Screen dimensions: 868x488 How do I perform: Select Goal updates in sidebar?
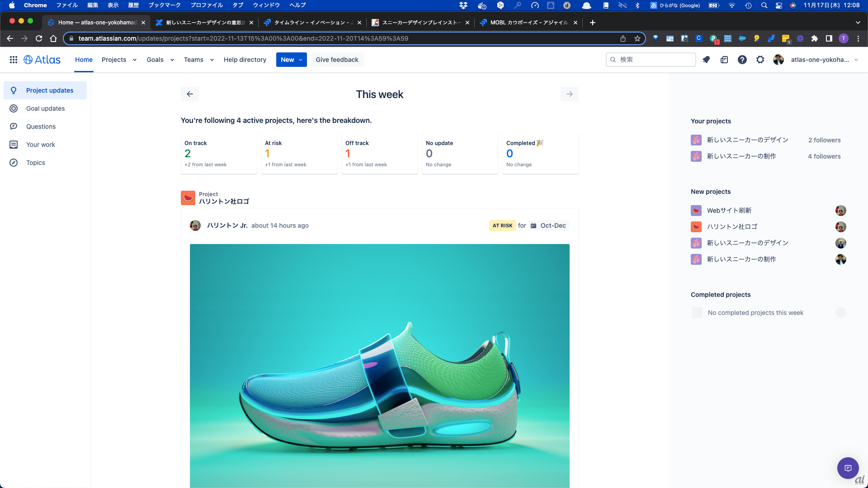[x=45, y=108]
